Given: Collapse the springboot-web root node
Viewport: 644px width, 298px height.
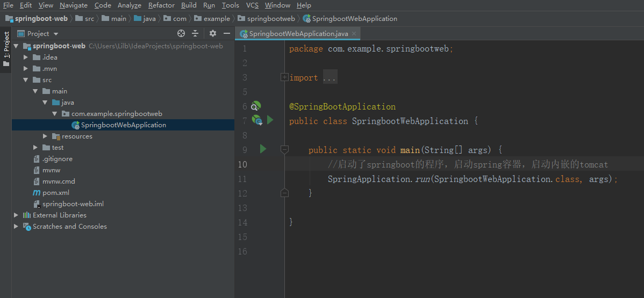Looking at the screenshot, I should [17, 46].
